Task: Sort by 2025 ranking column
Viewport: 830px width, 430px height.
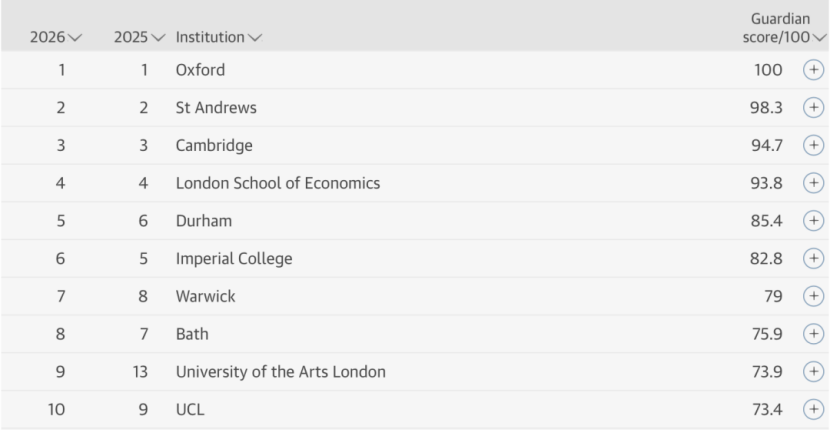Action: click(140, 38)
